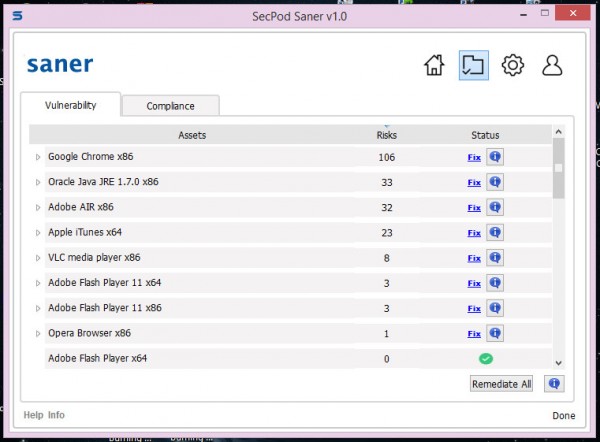Select the scan results folder icon

pyautogui.click(x=473, y=65)
